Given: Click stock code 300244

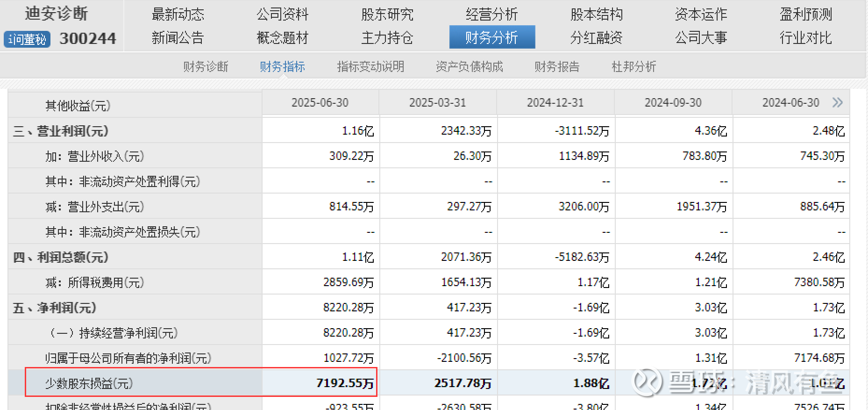Looking at the screenshot, I should pos(88,38).
